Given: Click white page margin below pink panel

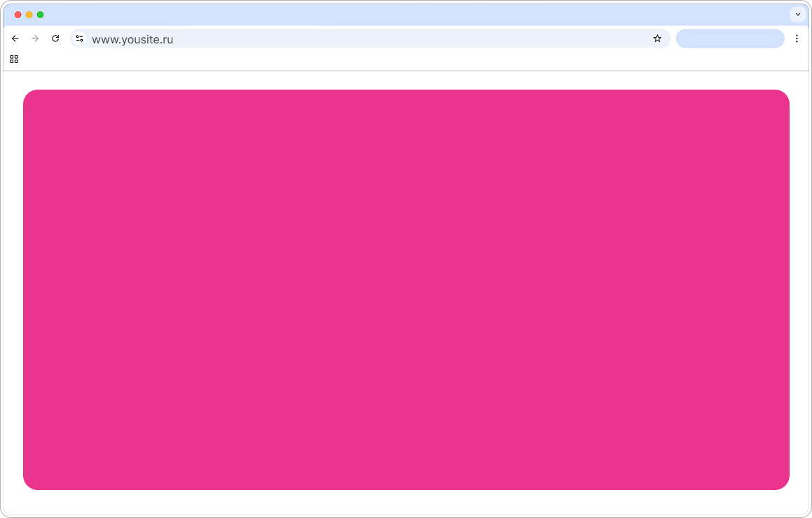Looking at the screenshot, I should pyautogui.click(x=406, y=501).
